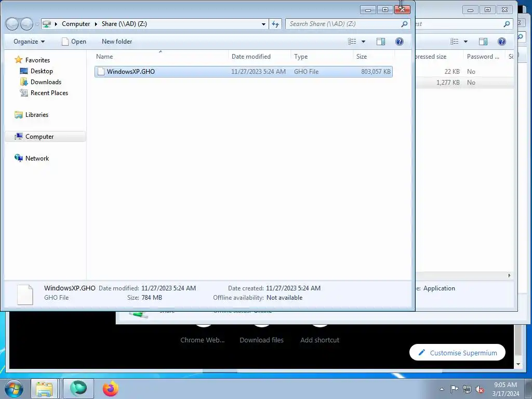Viewport: 532px width, 399px height.
Task: Select the WindowsXP.GHO file
Action: point(244,72)
